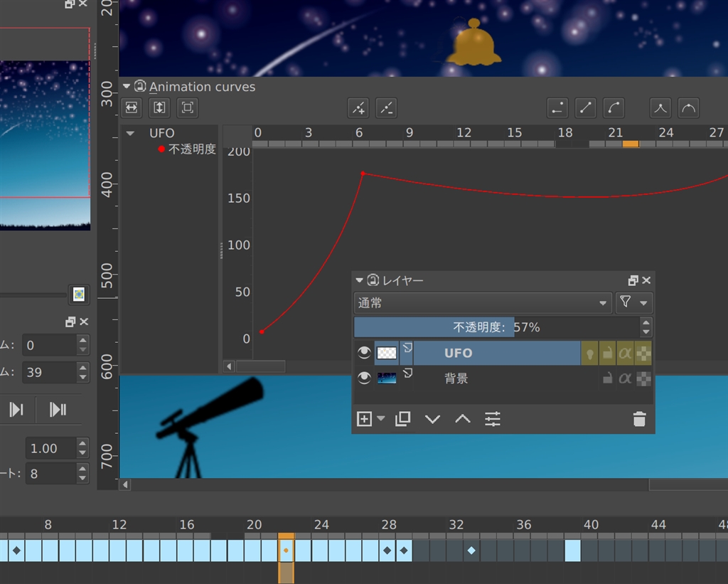Viewport: 728px width, 584px height.
Task: Toggle alpha lock on UFO layer
Action: [x=643, y=354]
